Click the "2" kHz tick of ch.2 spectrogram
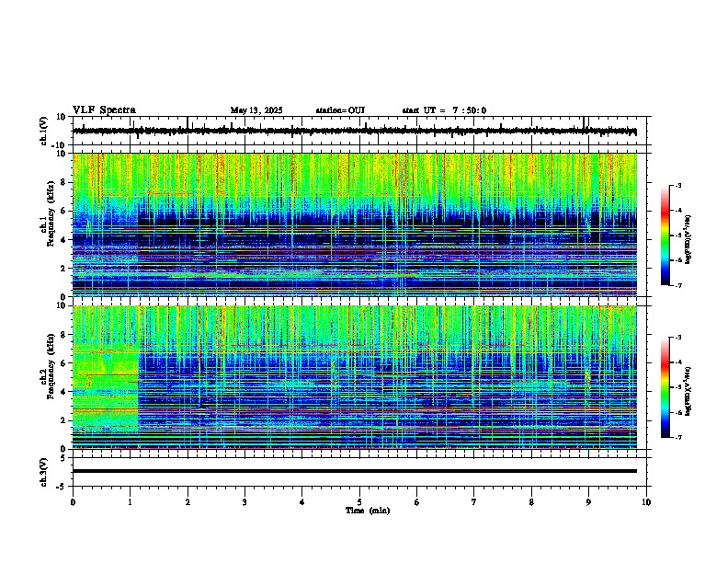728x563 pixels. 64,420
